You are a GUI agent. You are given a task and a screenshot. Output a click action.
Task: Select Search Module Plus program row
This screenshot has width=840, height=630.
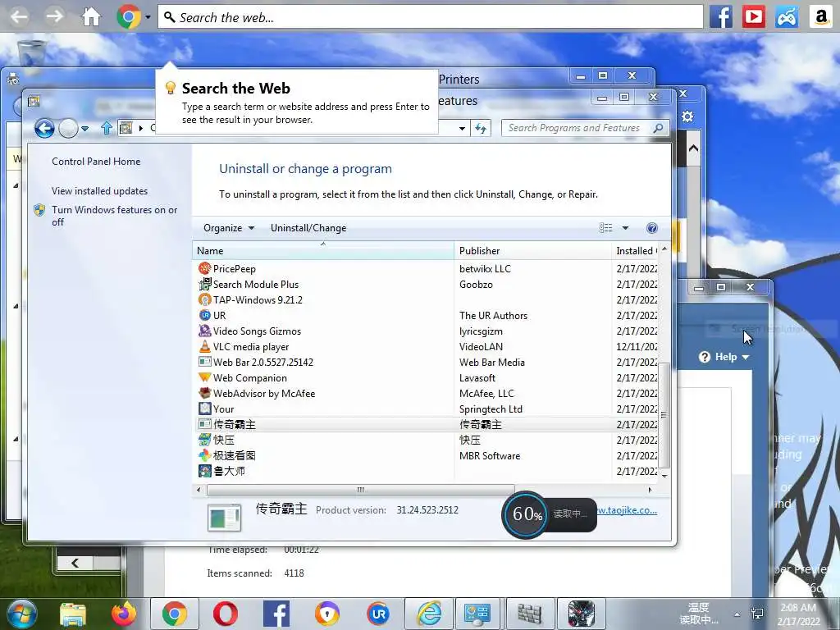pos(426,284)
